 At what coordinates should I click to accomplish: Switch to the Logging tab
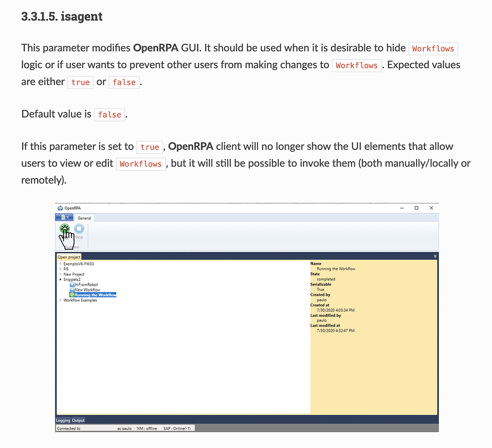(x=63, y=421)
